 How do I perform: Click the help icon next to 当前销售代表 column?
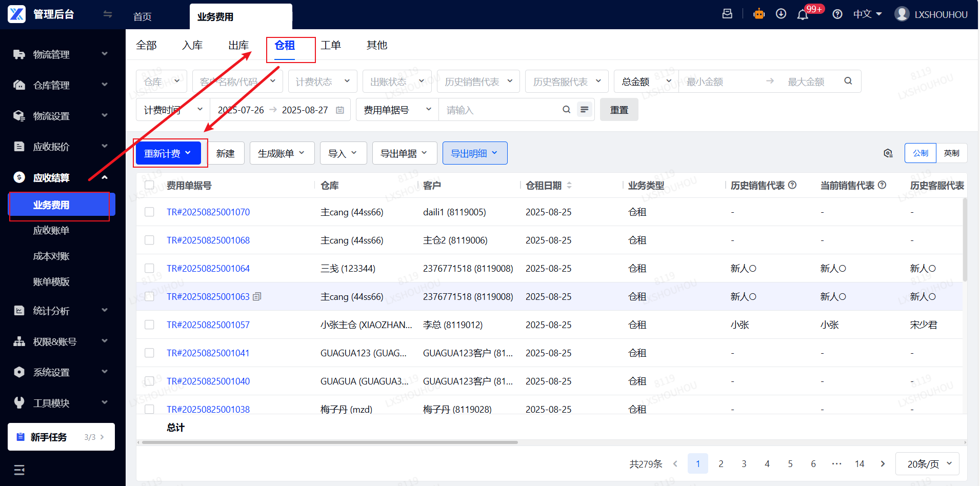pos(882,185)
